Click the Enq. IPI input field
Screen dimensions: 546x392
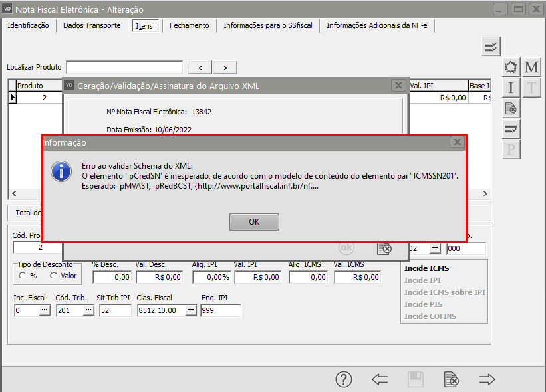(220, 310)
